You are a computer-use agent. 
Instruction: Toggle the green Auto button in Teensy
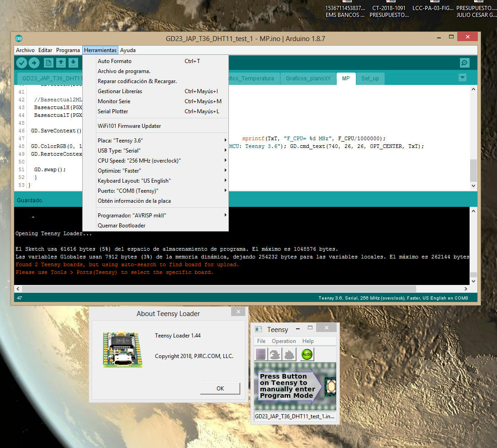click(307, 354)
